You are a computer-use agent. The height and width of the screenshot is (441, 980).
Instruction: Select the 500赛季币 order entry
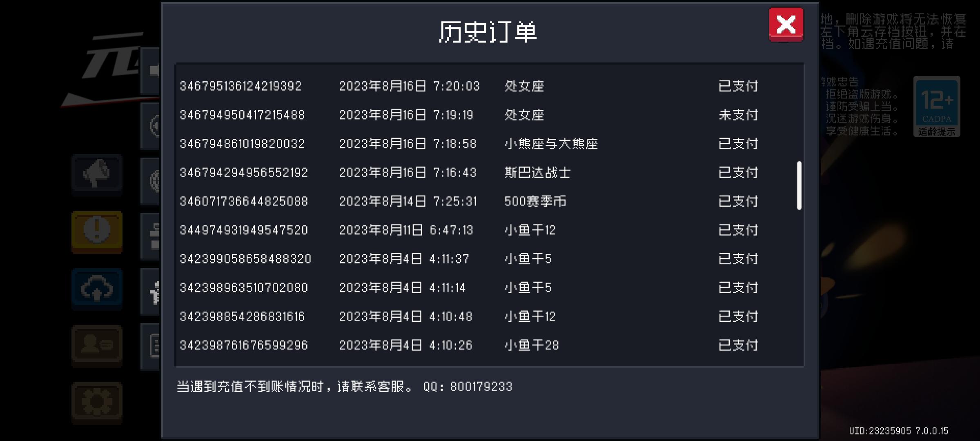(535, 201)
